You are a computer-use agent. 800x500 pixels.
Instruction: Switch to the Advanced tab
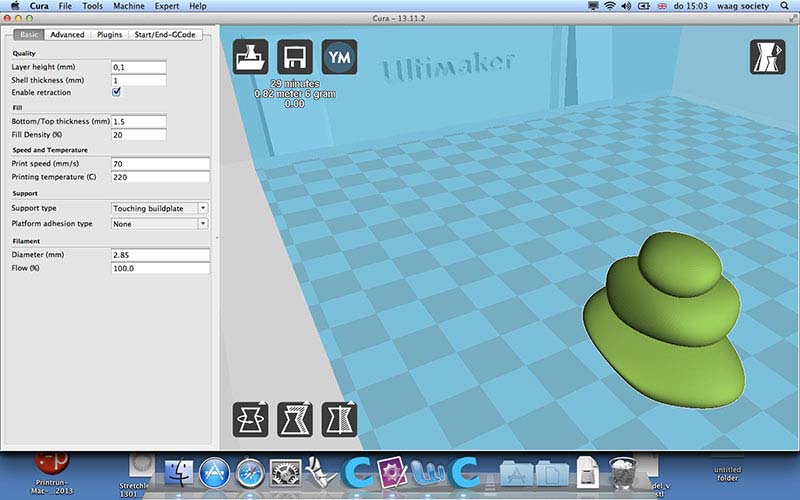[67, 35]
